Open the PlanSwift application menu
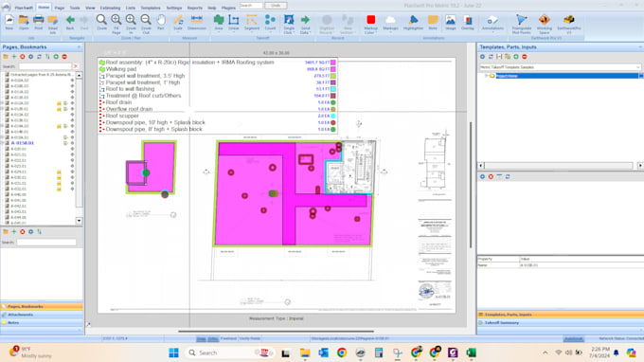This screenshot has height=362, width=644. [x=6, y=7]
